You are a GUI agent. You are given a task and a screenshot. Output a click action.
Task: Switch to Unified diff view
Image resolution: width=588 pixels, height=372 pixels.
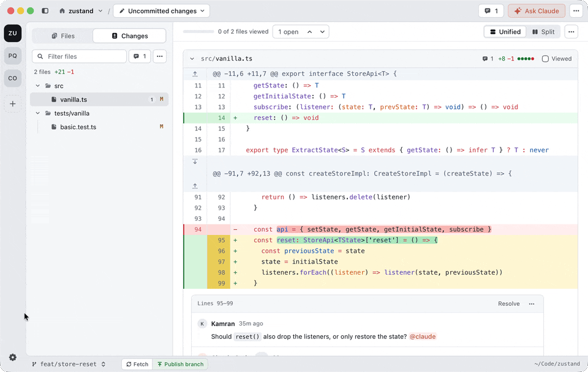(x=505, y=32)
